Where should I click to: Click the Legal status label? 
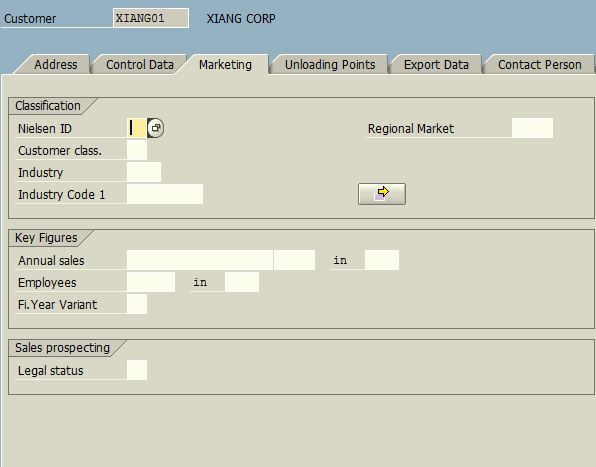51,371
